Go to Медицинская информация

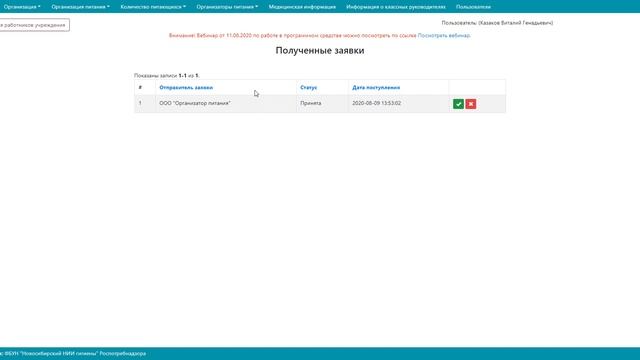[x=302, y=7]
